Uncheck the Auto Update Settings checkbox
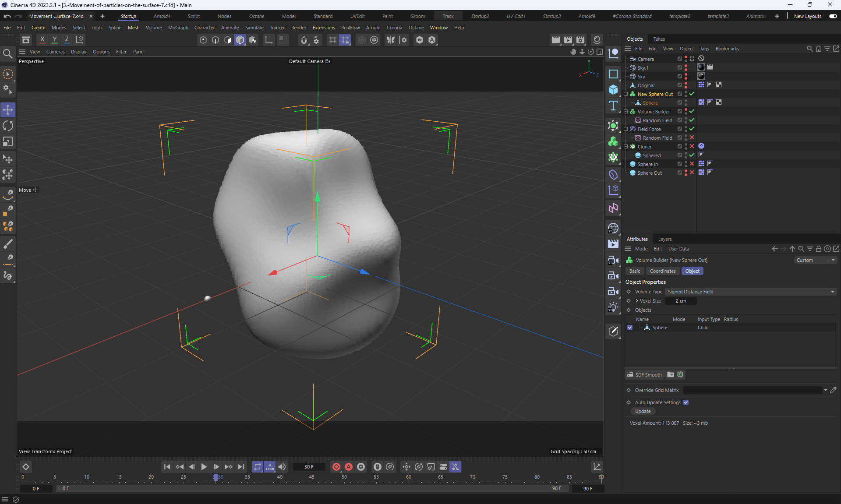 point(686,402)
